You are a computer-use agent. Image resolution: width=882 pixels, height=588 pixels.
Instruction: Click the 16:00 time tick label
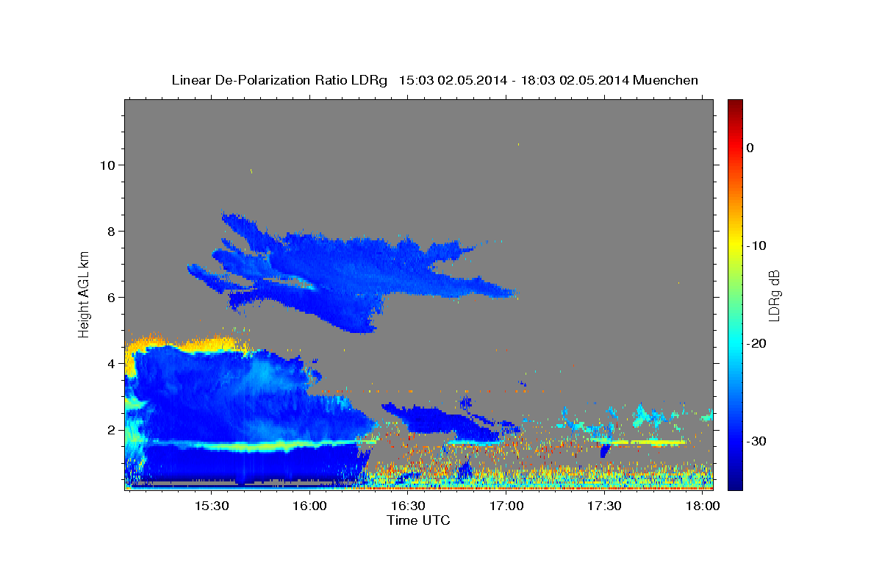click(309, 506)
